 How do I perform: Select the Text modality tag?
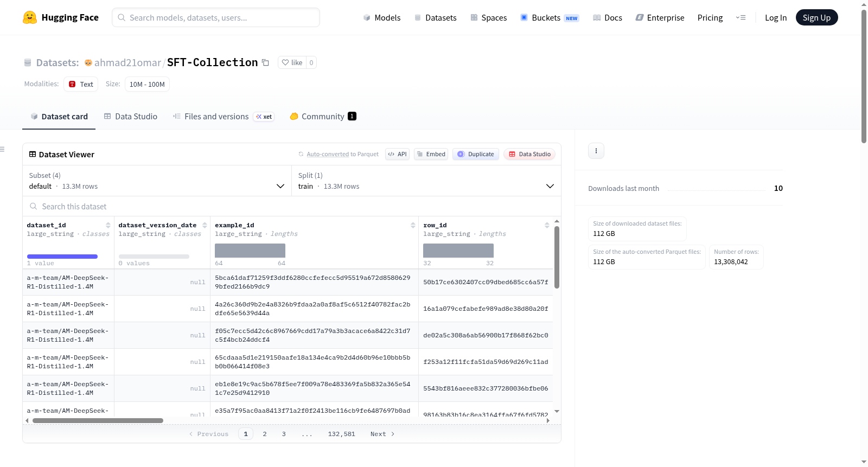click(x=81, y=84)
